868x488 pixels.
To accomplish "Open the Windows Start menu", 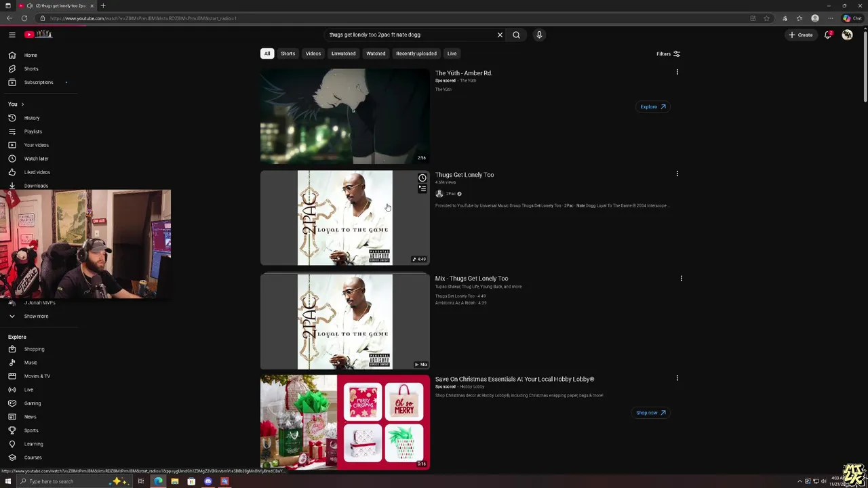I will click(x=7, y=481).
